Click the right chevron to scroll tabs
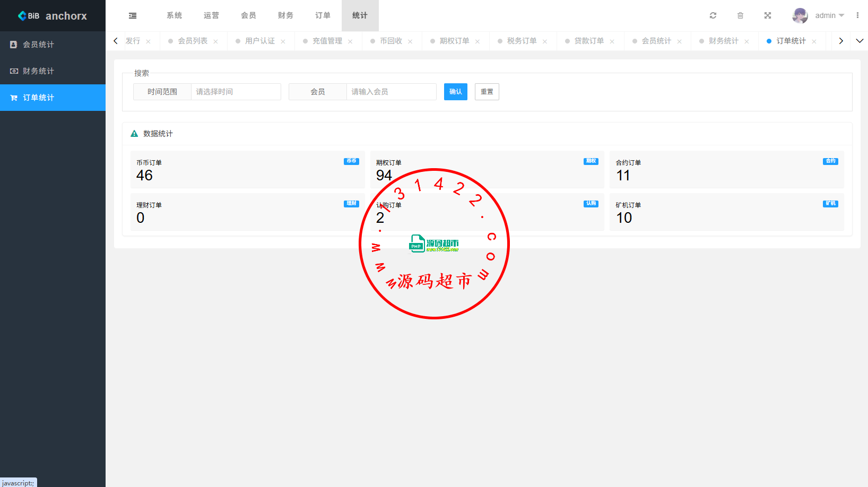The width and height of the screenshot is (868, 487). click(840, 40)
